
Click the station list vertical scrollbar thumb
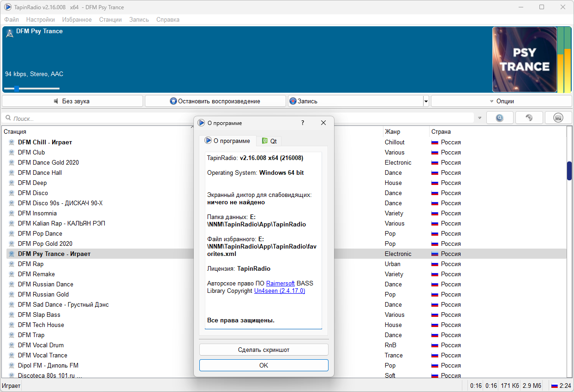click(x=569, y=171)
